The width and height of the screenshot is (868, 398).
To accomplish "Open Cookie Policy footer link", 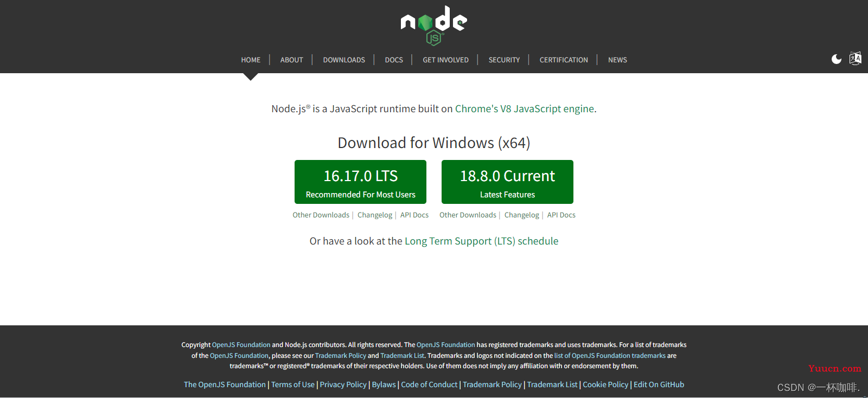I will [x=605, y=384].
